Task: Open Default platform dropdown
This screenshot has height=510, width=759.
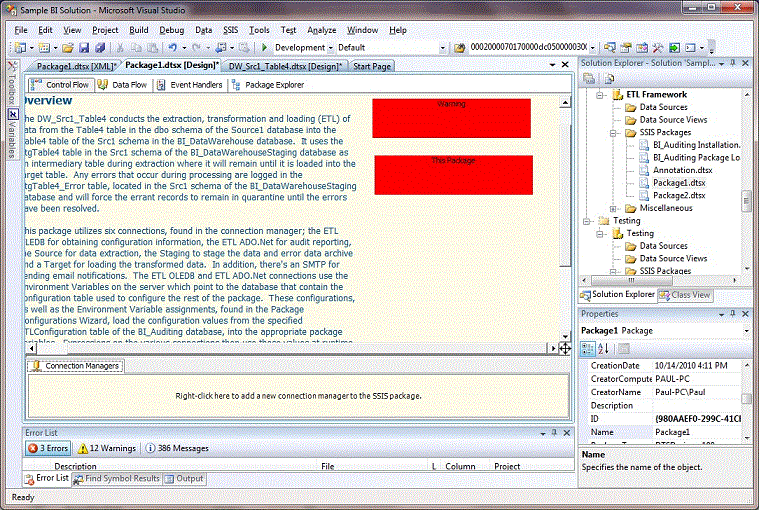Action: coord(442,48)
